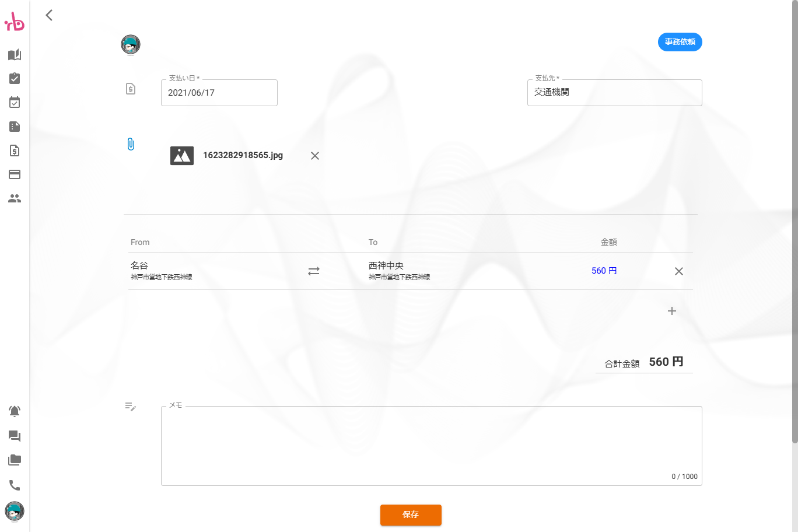Open the calendar icon in sidebar
Screen dimensions: 798x532
tap(15, 103)
